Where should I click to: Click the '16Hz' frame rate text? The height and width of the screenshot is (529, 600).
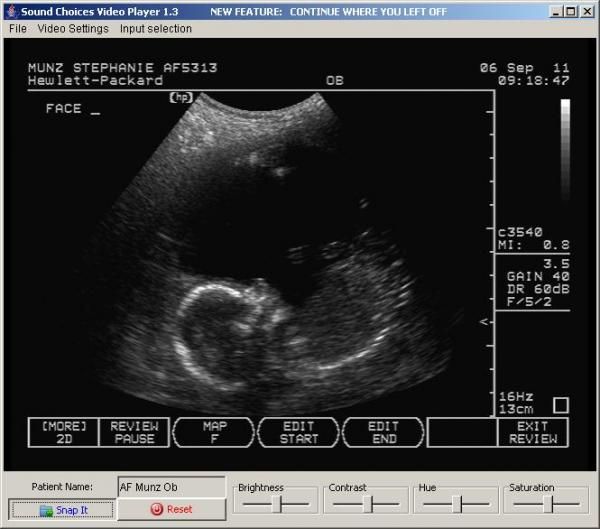pos(516,397)
